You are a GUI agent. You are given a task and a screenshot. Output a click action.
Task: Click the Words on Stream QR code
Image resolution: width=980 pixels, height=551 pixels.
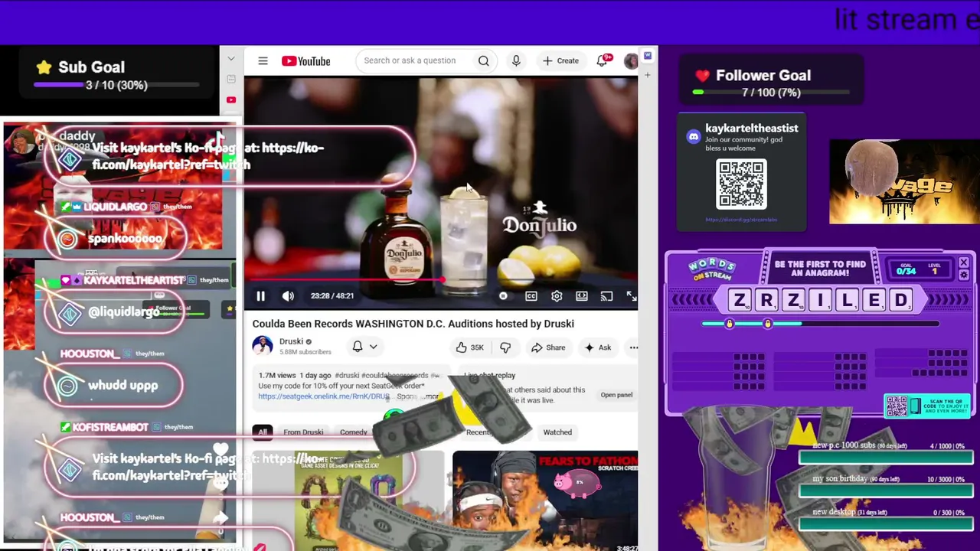pyautogui.click(x=896, y=406)
